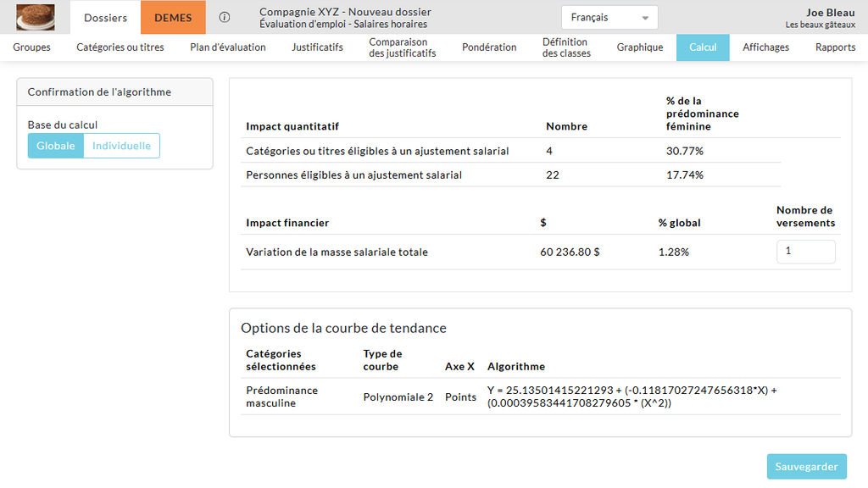Go to the Pondération tab
The image size is (868, 488).
(489, 47)
